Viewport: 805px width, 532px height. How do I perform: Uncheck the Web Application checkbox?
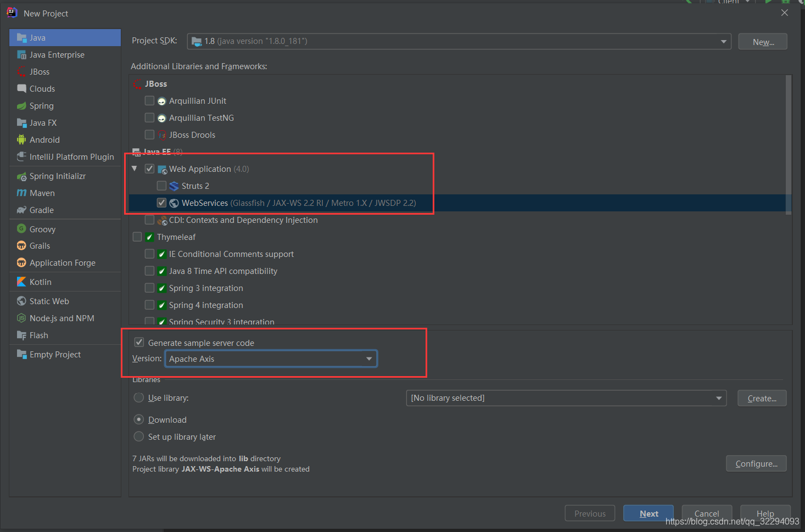(149, 169)
